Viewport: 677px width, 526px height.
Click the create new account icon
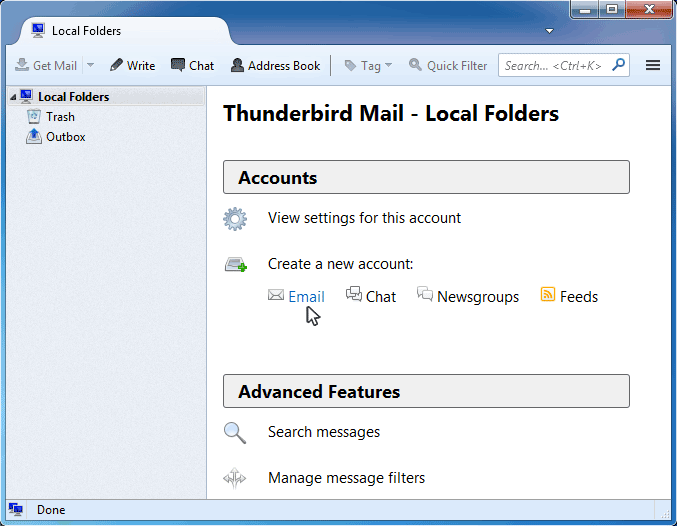(x=236, y=264)
